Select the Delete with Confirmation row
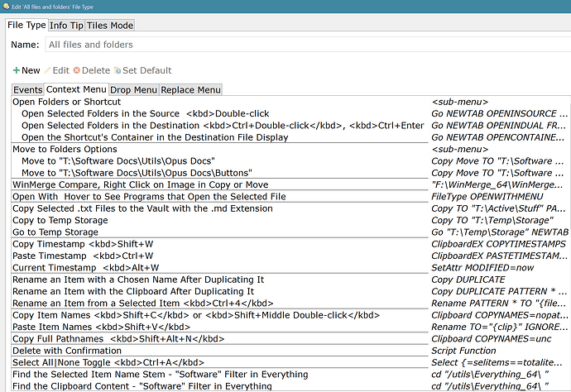The height and width of the screenshot is (392, 571). [291, 351]
